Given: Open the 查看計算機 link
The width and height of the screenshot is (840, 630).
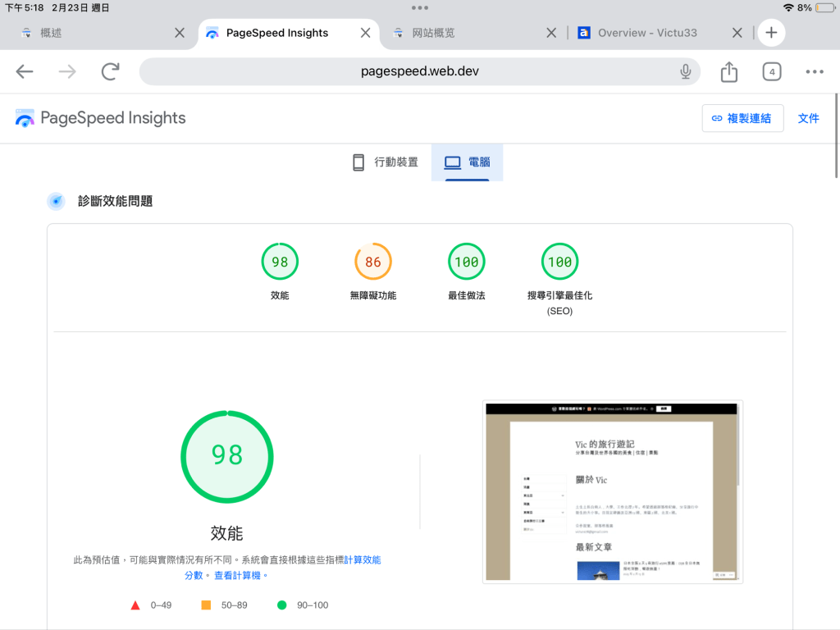Looking at the screenshot, I should 240,575.
